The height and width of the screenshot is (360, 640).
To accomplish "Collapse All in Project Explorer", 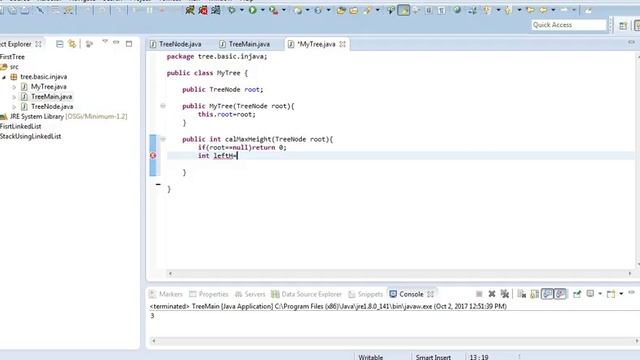I will point(60,44).
